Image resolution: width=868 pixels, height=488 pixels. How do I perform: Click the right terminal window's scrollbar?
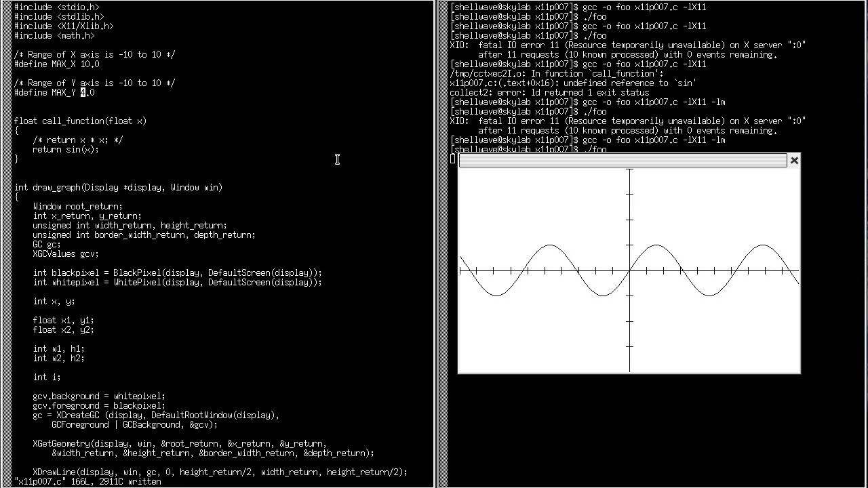coord(443,244)
